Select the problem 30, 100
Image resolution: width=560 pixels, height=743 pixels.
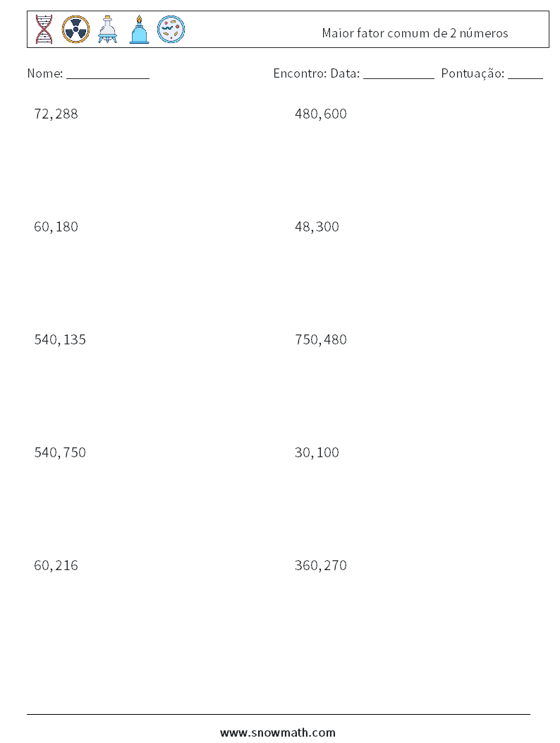(317, 452)
